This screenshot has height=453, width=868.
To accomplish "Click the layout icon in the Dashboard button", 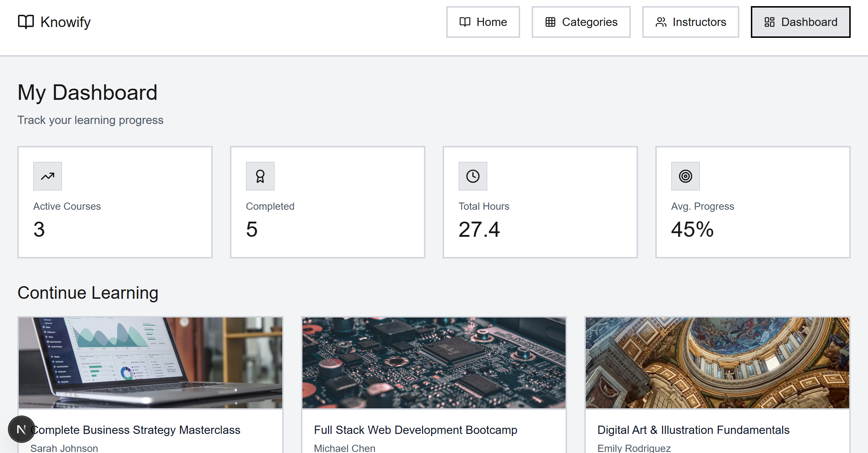I will pos(769,22).
